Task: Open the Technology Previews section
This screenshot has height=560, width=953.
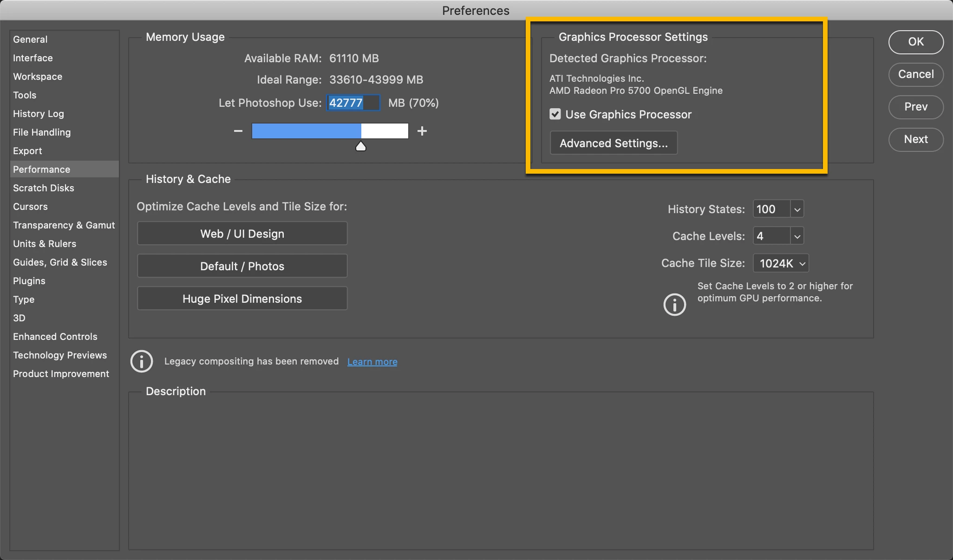Action: pyautogui.click(x=60, y=355)
